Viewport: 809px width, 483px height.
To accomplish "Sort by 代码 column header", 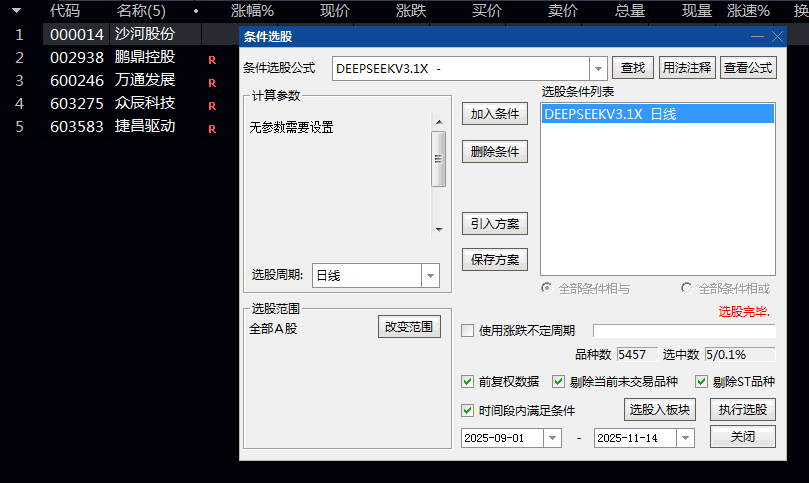I will tap(64, 11).
